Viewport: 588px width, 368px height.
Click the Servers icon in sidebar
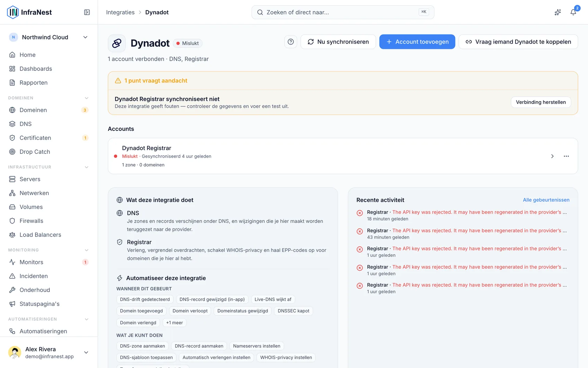point(12,179)
